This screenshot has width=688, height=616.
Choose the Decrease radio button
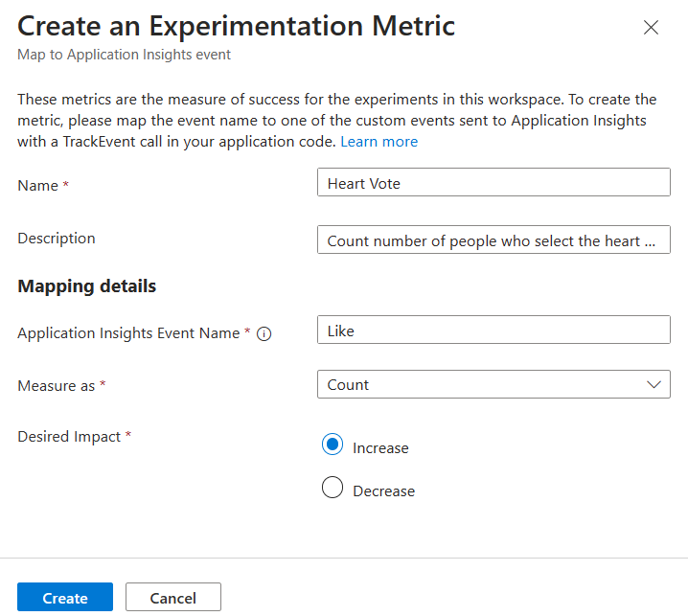(x=333, y=489)
